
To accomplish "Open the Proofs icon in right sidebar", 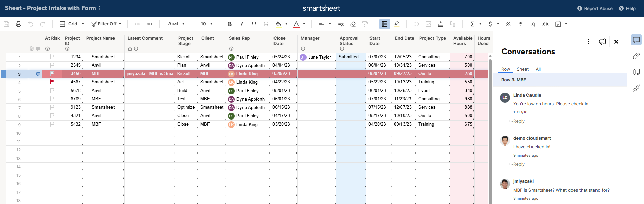I will click(636, 72).
